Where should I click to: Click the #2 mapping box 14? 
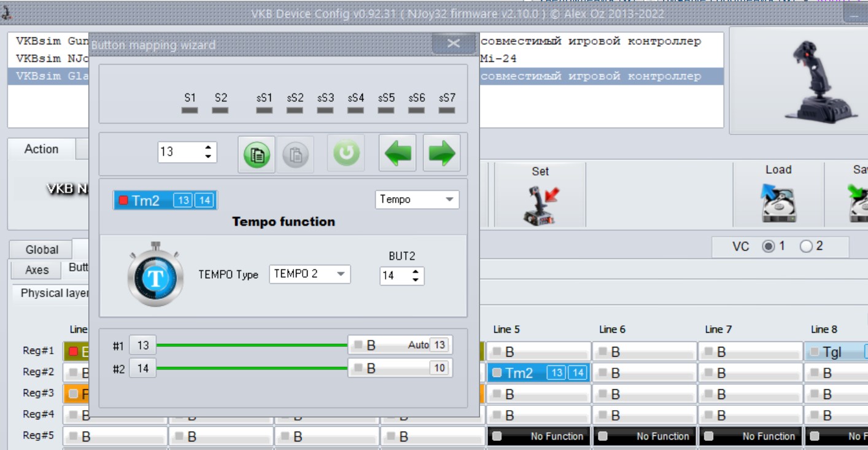[x=143, y=368]
